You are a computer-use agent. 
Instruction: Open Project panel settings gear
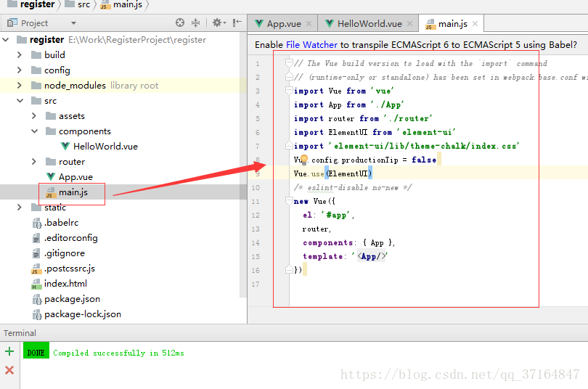tap(218, 22)
